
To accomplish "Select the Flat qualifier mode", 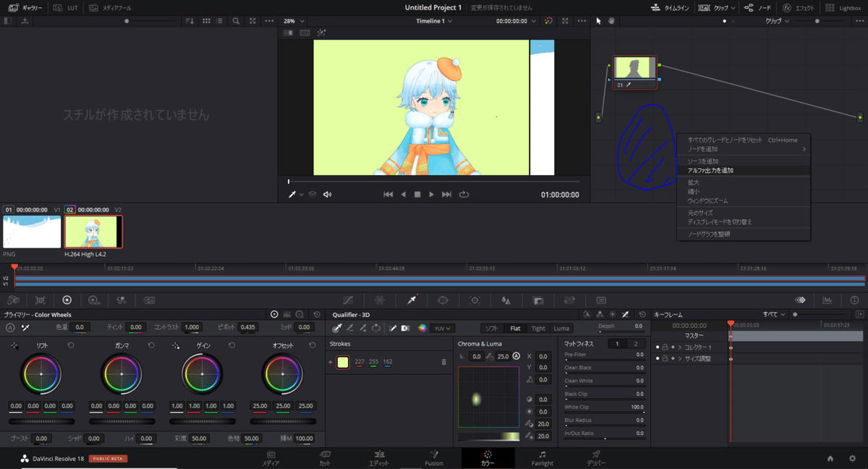I will point(515,328).
